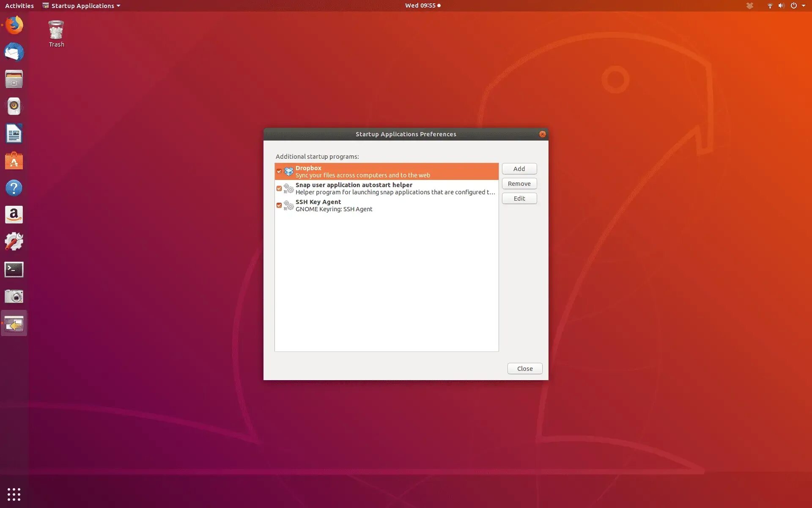The image size is (812, 508).
Task: Open Rhythmbox music player in dock
Action: point(14,106)
